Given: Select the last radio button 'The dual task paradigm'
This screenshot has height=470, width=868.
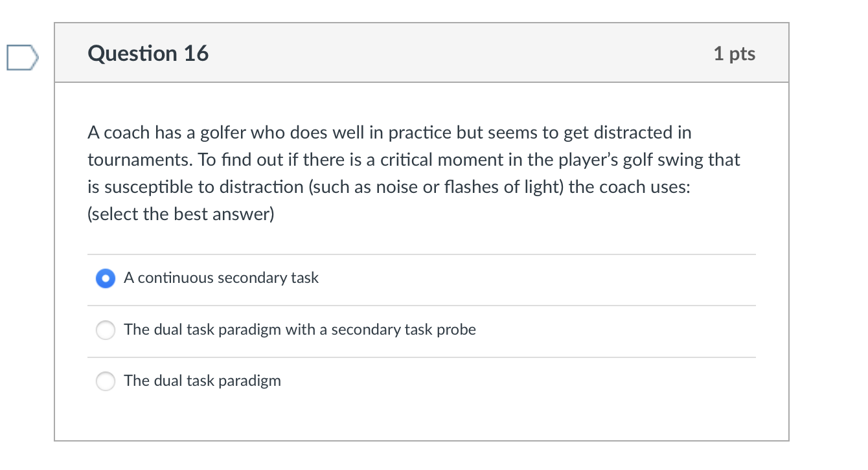Looking at the screenshot, I should point(105,381).
